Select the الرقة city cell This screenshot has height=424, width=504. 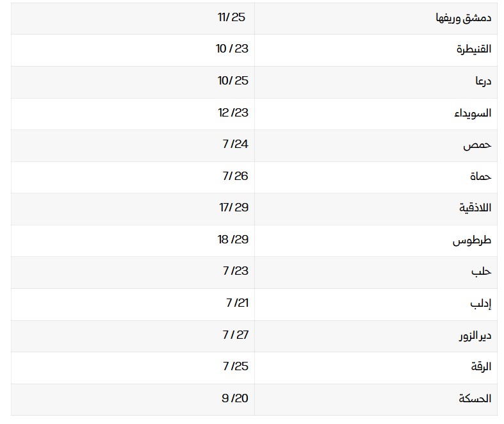pyautogui.click(x=480, y=367)
